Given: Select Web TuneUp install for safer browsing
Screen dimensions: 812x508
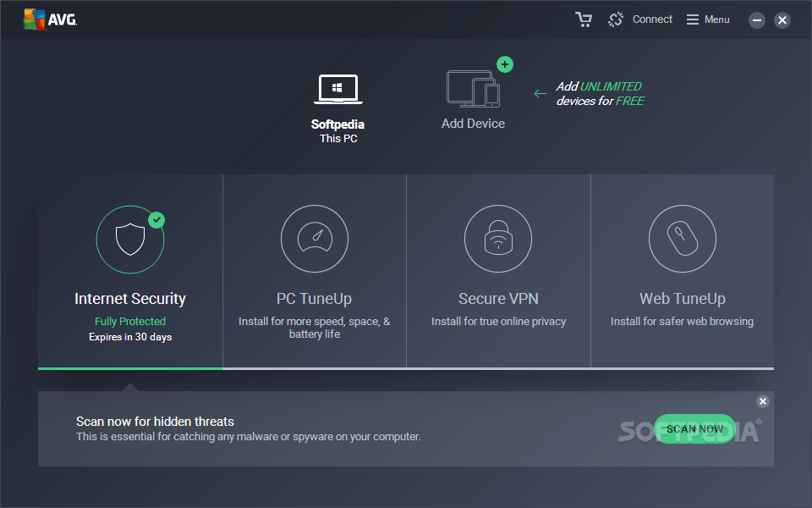Looking at the screenshot, I should [682, 322].
